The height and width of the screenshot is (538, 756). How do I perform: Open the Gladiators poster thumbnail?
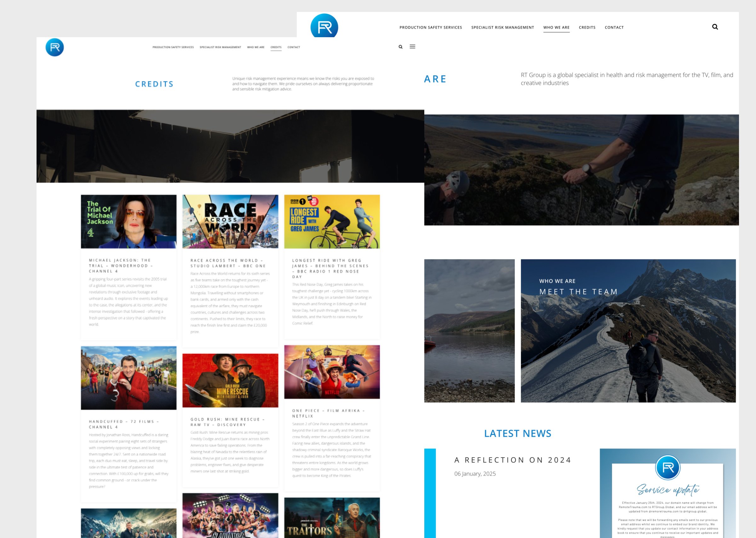(230, 516)
